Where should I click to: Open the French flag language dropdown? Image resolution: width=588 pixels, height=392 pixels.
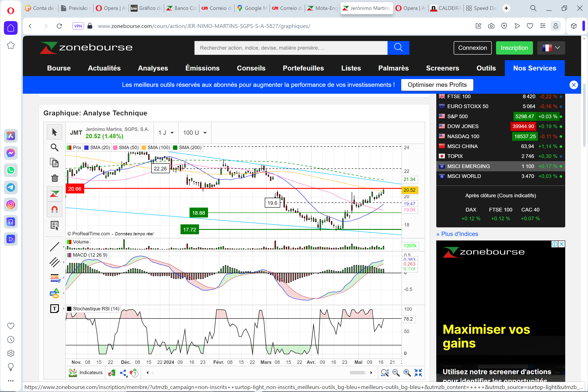(551, 48)
